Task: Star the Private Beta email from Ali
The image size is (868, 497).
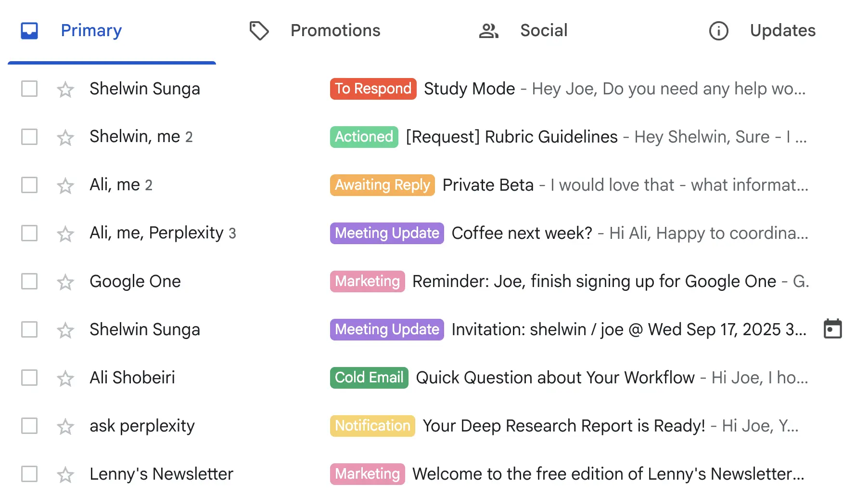Action: tap(65, 185)
